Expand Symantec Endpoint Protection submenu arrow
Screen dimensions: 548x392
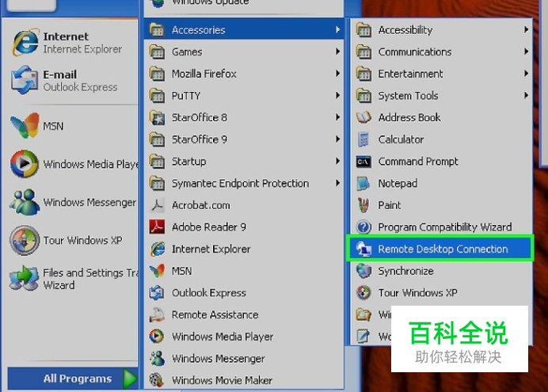337,183
